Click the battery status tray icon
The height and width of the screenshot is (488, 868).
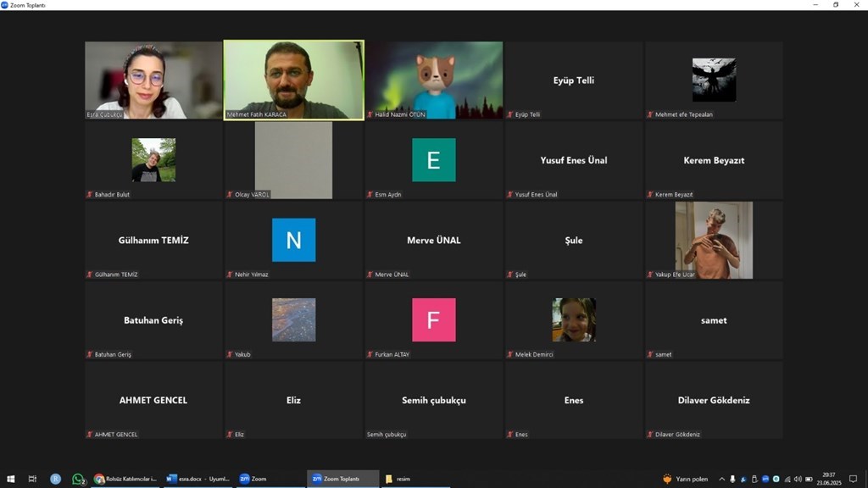[809, 479]
